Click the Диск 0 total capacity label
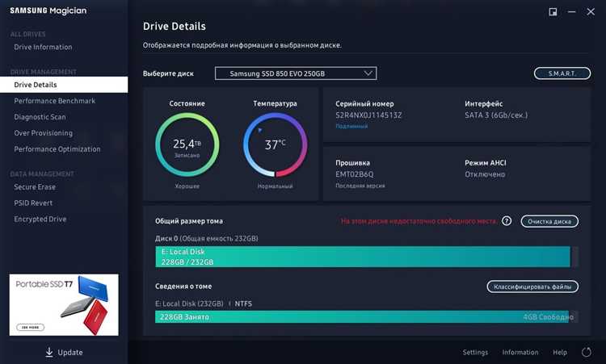Image resolution: width=606 pixels, height=364 pixels. tap(207, 239)
